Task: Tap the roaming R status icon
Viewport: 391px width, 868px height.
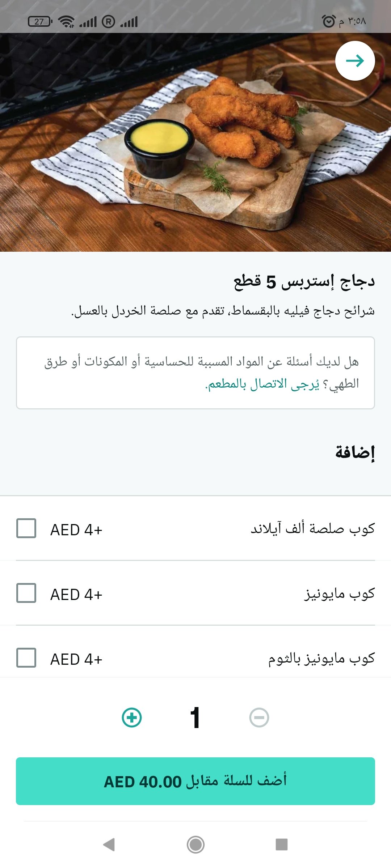Action: 108,22
